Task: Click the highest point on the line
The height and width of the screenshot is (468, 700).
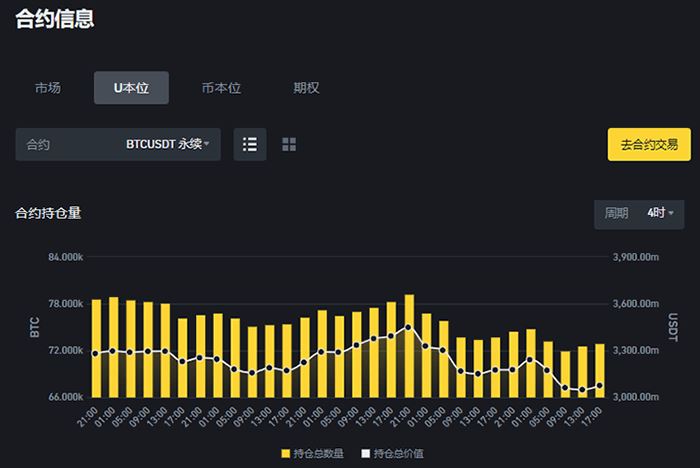Action: [409, 327]
